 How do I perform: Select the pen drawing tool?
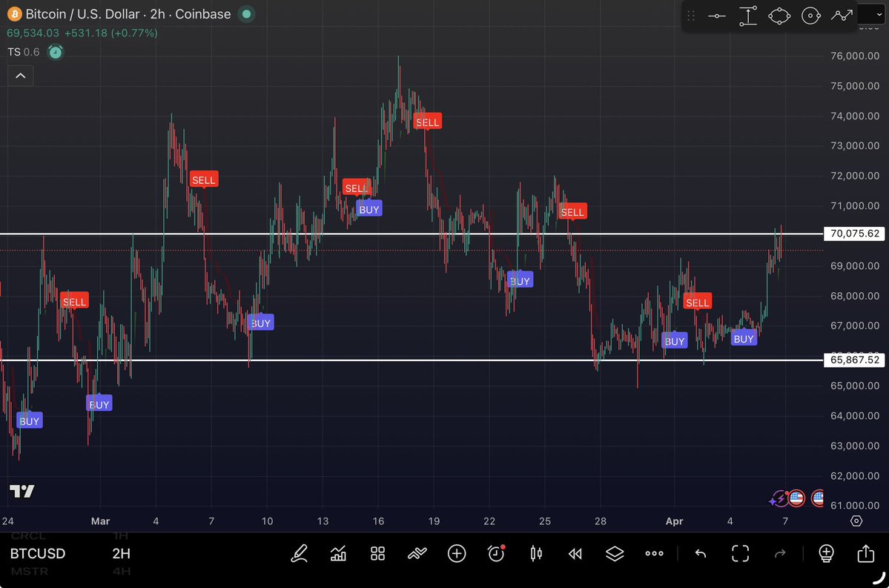300,553
